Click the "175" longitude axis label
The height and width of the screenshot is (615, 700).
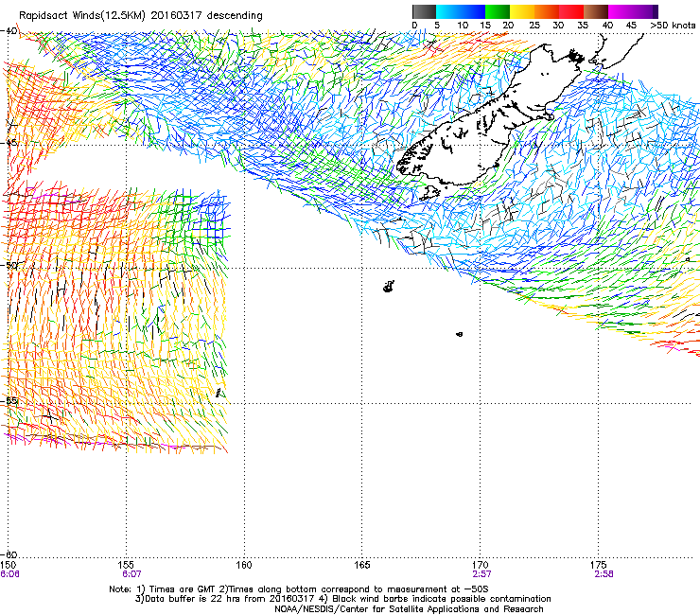point(598,566)
